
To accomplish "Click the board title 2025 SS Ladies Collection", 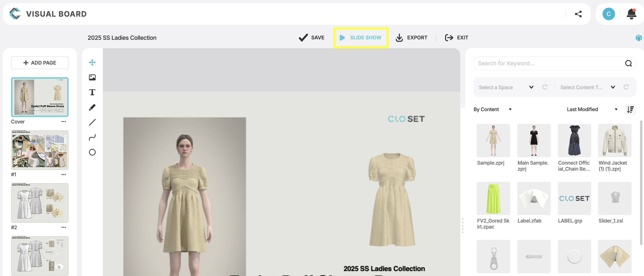I will click(x=122, y=38).
